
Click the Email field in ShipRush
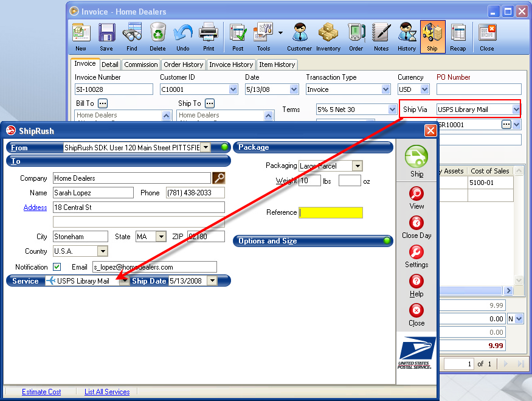click(x=154, y=267)
